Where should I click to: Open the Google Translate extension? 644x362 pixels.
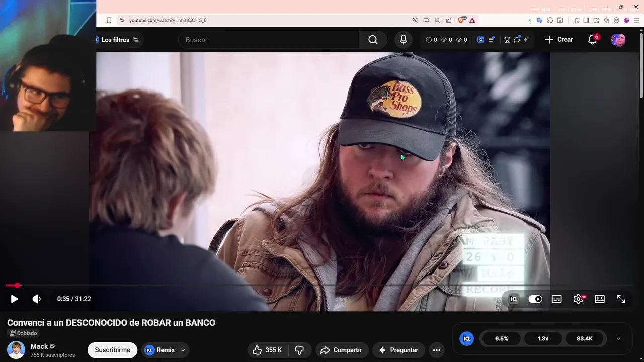539,20
